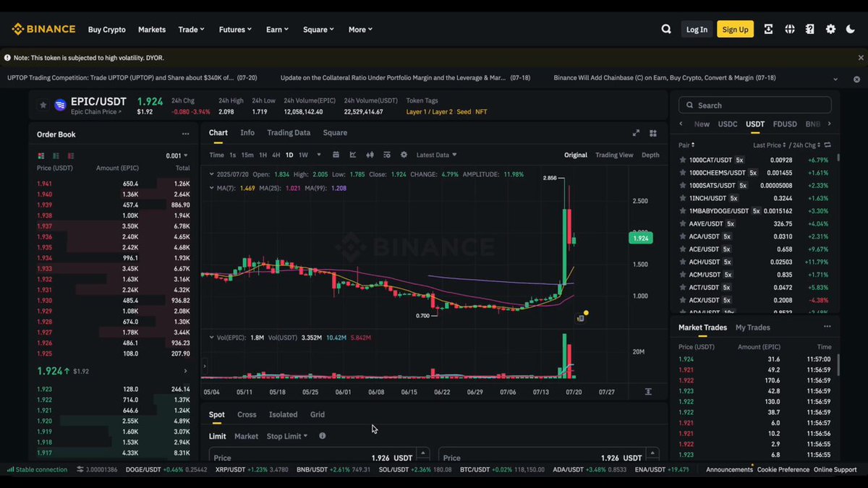The image size is (868, 488).
Task: Open chart calendar date picker icon
Action: click(336, 155)
